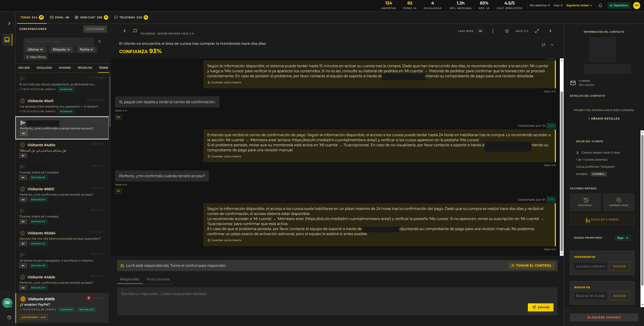Screen dimensions: 644x326
Task: Click the notifications bell icon
Action: pos(600,6)
